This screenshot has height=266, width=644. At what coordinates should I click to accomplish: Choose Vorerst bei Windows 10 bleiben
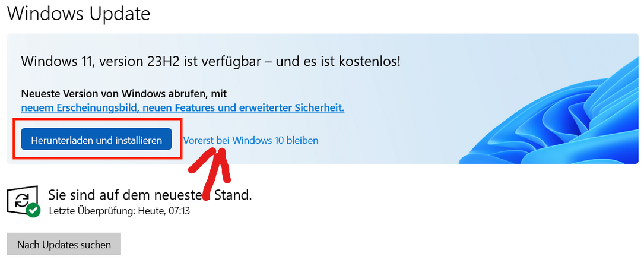[250, 141]
